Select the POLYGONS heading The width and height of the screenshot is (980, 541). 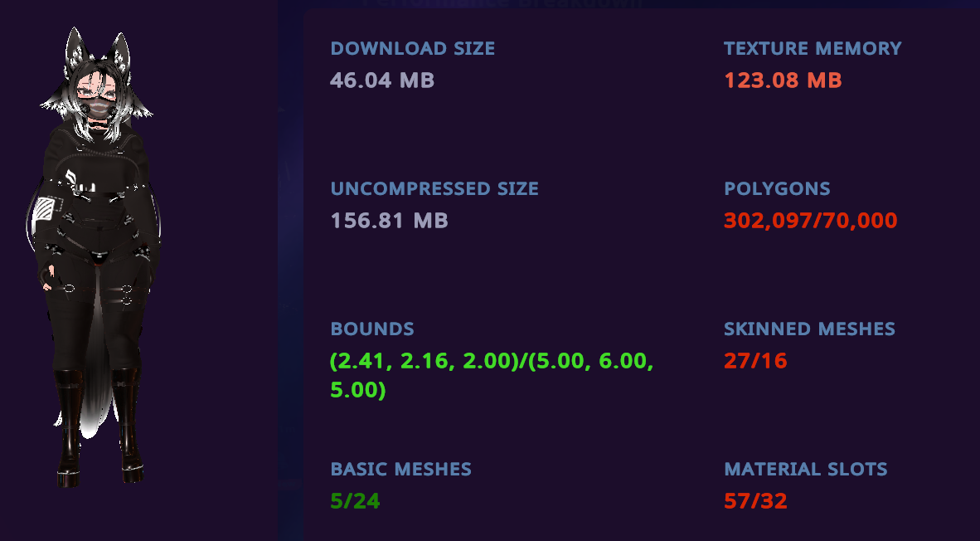click(x=777, y=189)
